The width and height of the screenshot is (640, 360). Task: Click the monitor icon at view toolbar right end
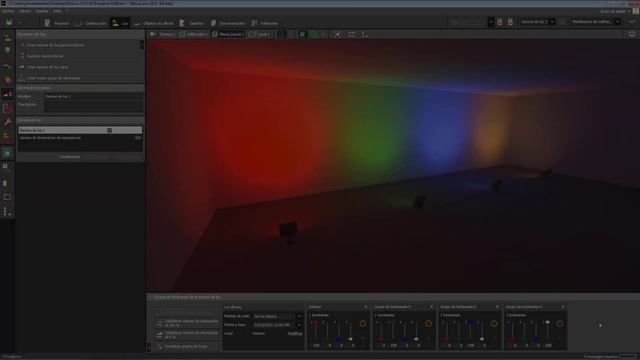click(632, 34)
